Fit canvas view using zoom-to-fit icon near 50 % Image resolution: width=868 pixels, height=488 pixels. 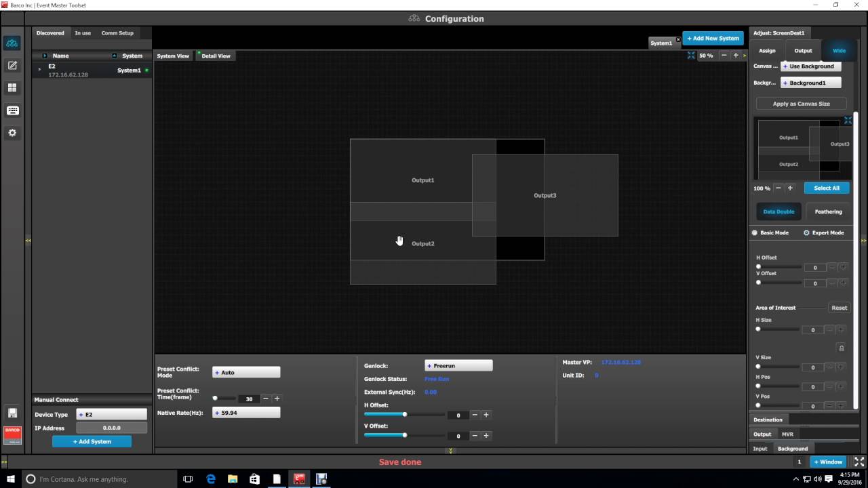[691, 56]
